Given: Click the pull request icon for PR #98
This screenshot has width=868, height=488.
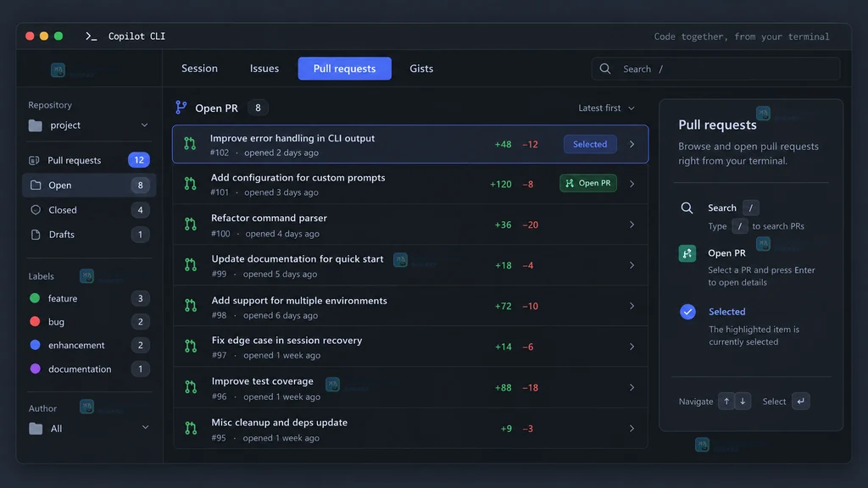Looking at the screenshot, I should (191, 306).
